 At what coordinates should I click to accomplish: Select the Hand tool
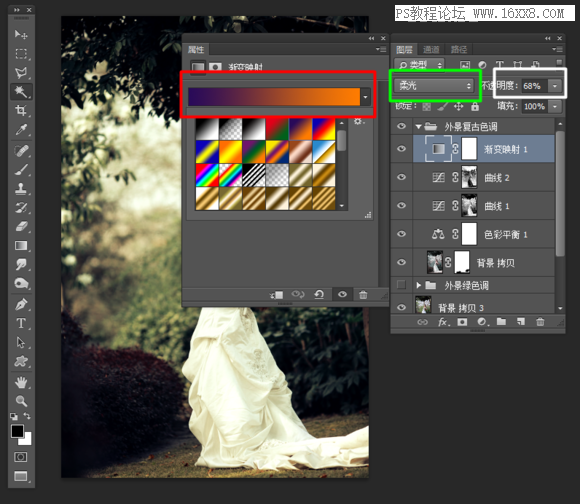[x=21, y=382]
